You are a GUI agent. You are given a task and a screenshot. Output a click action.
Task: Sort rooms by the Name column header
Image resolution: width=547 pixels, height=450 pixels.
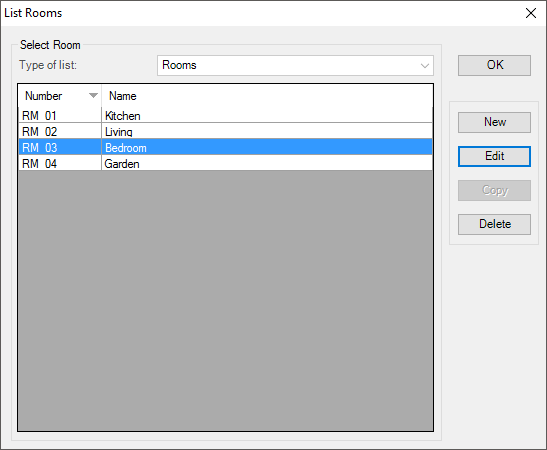[x=267, y=96]
